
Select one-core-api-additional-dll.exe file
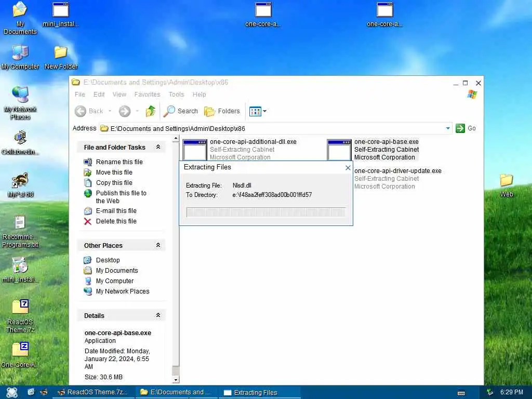240,149
